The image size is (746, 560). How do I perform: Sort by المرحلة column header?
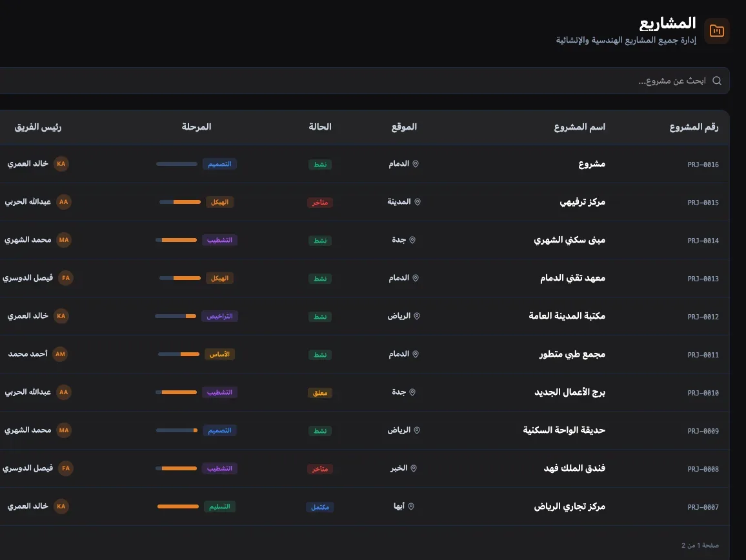196,127
